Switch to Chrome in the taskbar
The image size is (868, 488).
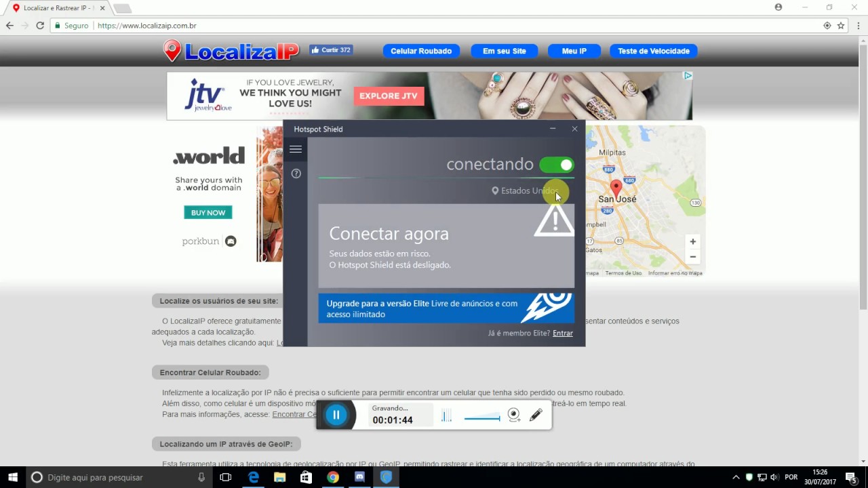click(x=333, y=477)
